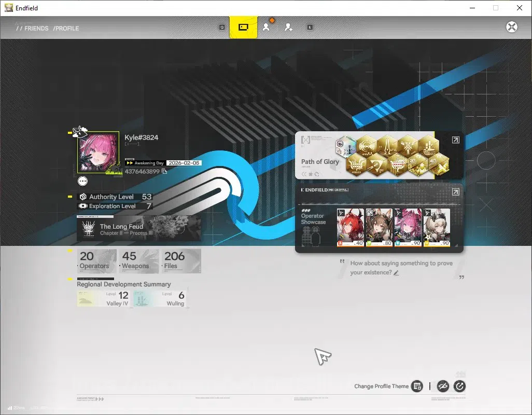Click the Q previous-tab key hint
This screenshot has height=415, width=532.
coord(222,27)
